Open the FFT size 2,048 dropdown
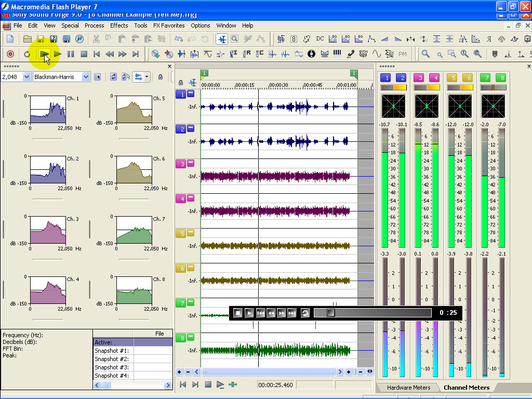Viewport: 532px width, 399px height. tap(27, 77)
